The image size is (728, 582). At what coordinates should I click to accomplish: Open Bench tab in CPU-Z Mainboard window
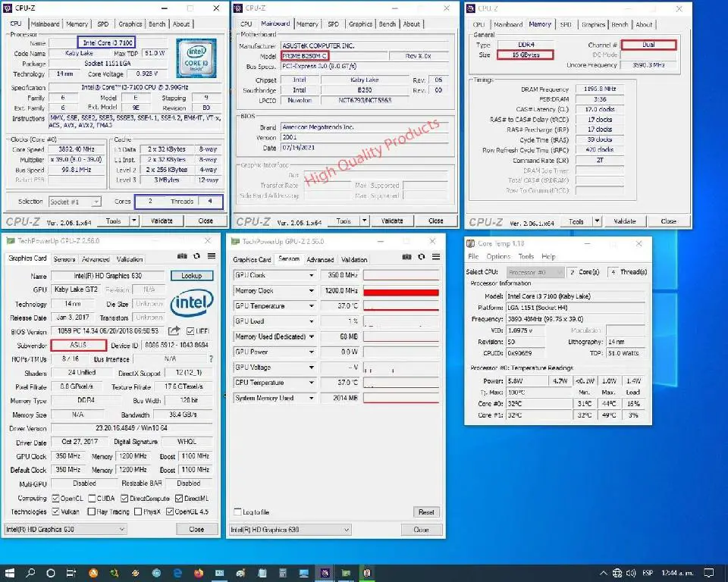(x=388, y=24)
